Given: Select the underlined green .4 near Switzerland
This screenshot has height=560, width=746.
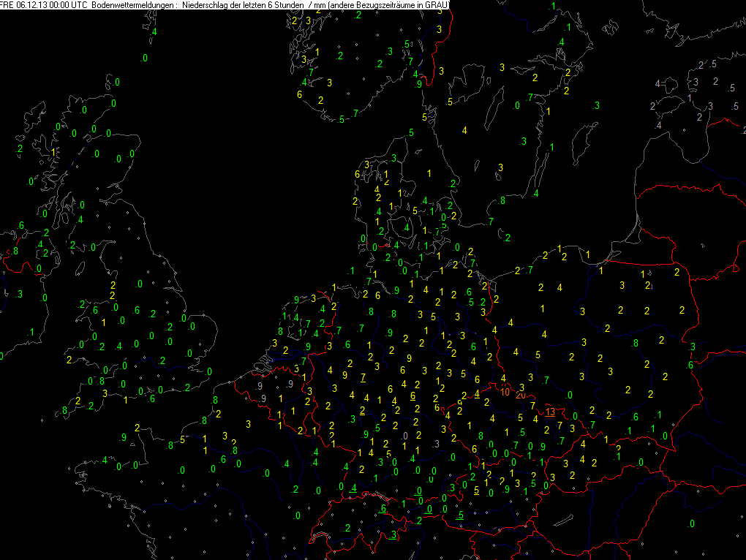Looking at the screenshot, I should tap(353, 488).
